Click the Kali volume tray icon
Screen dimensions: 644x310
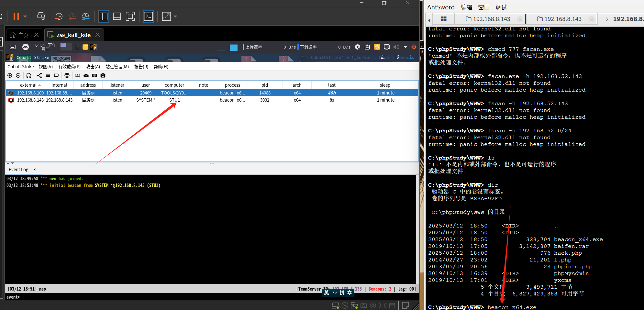[396, 47]
